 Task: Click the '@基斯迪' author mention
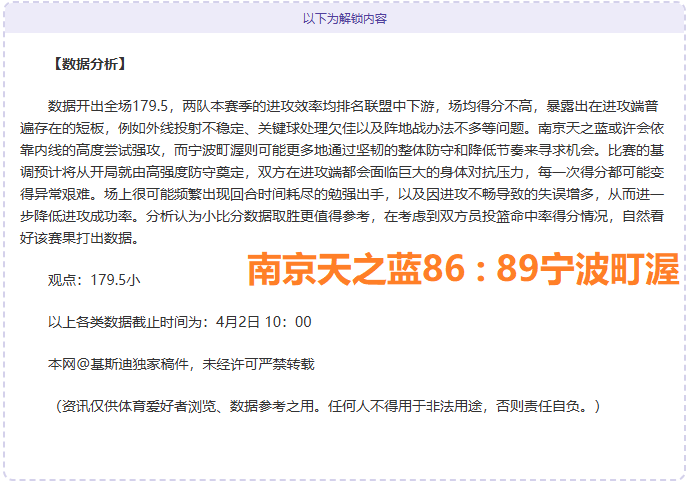[x=106, y=364]
